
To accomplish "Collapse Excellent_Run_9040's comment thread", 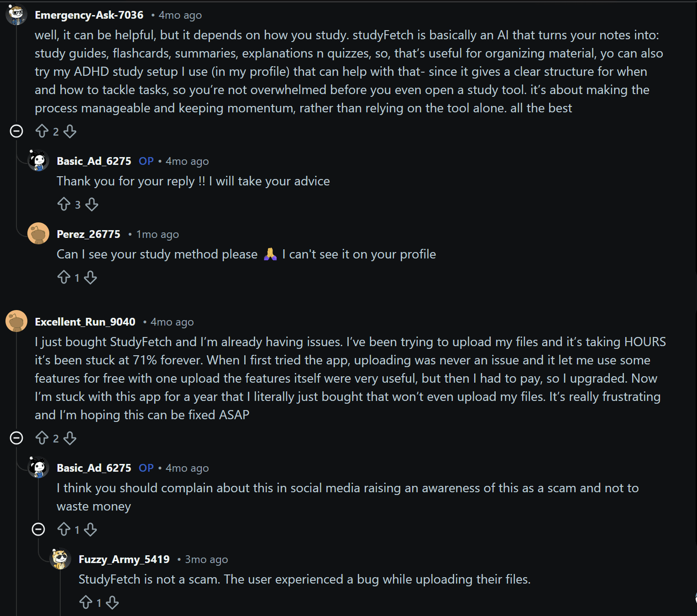I will 16,438.
